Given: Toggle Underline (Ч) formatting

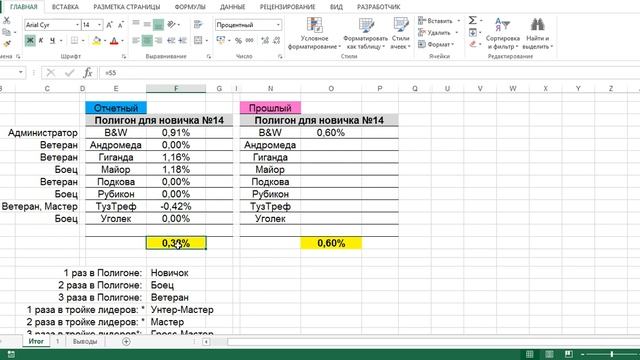Looking at the screenshot, I should [x=52, y=40].
